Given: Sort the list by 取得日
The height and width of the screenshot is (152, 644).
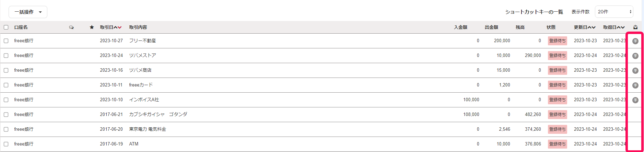Looking at the screenshot, I should click(x=614, y=27).
